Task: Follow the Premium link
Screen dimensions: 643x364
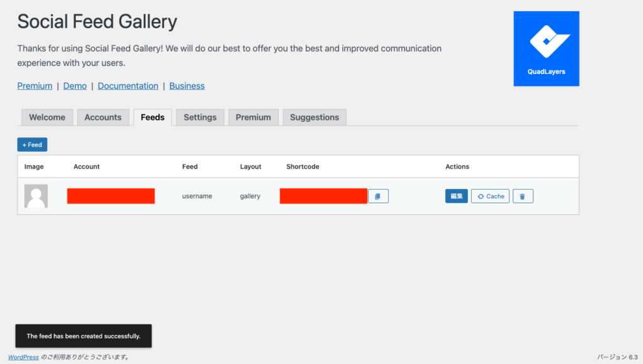Action: (x=35, y=86)
